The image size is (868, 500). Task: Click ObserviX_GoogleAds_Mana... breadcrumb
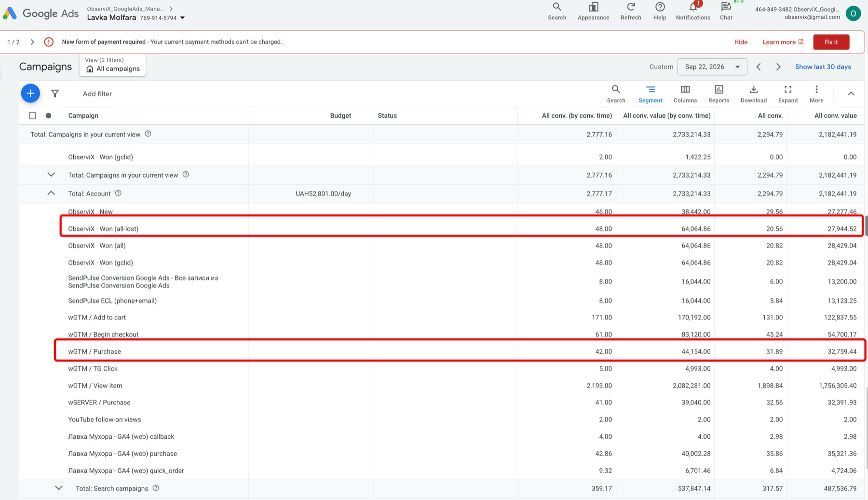point(125,9)
